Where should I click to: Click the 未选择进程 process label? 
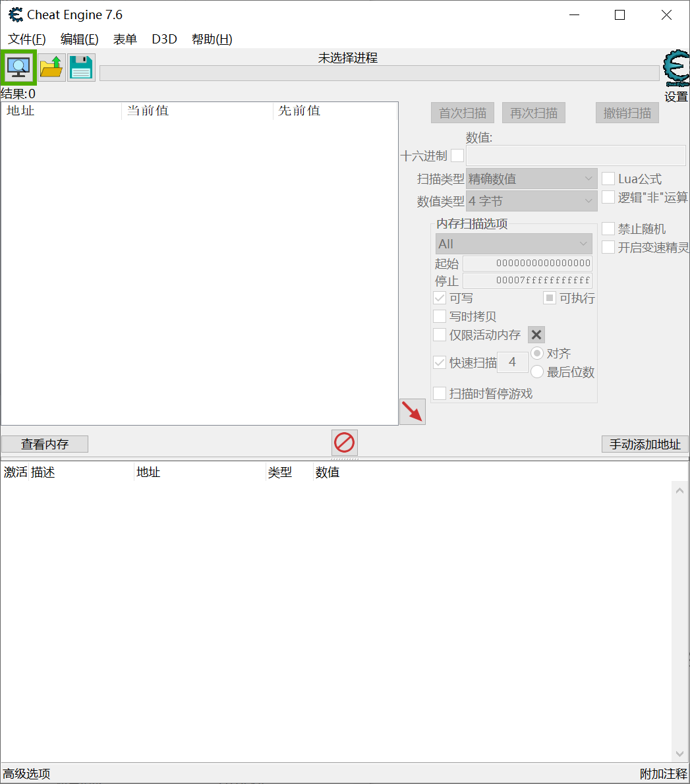coord(347,58)
